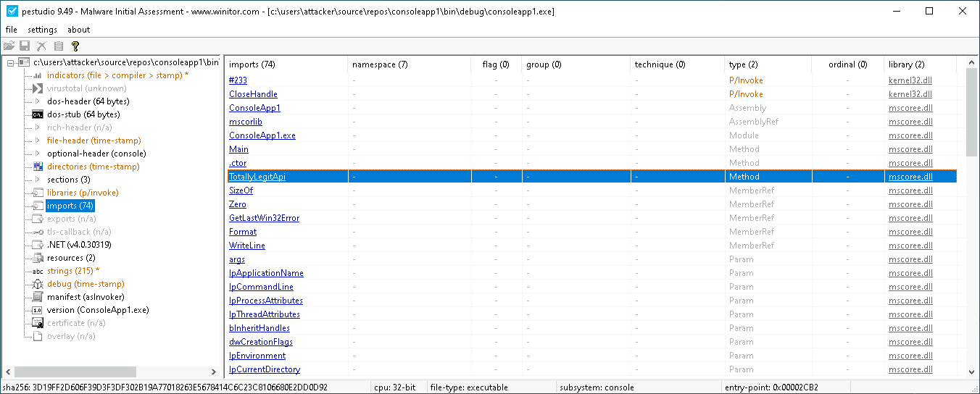The image size is (980, 394).
Task: Click the GetLastWin32Error import link
Action: click(264, 218)
